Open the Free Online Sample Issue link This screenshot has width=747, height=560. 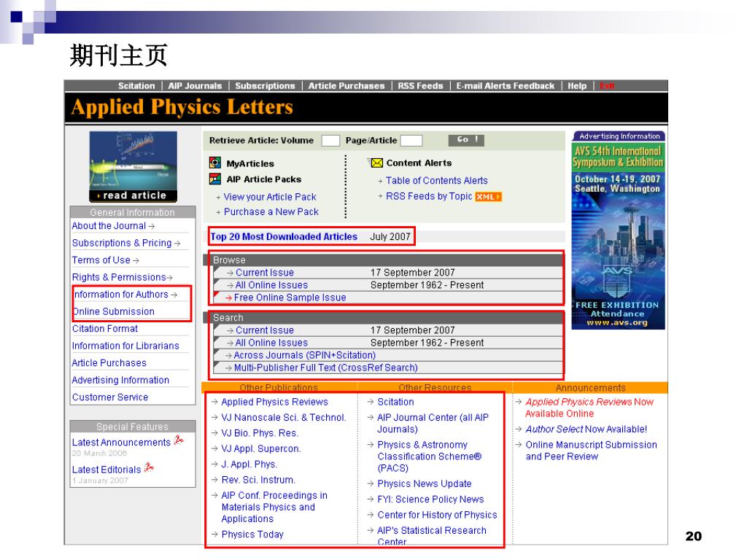click(x=290, y=297)
